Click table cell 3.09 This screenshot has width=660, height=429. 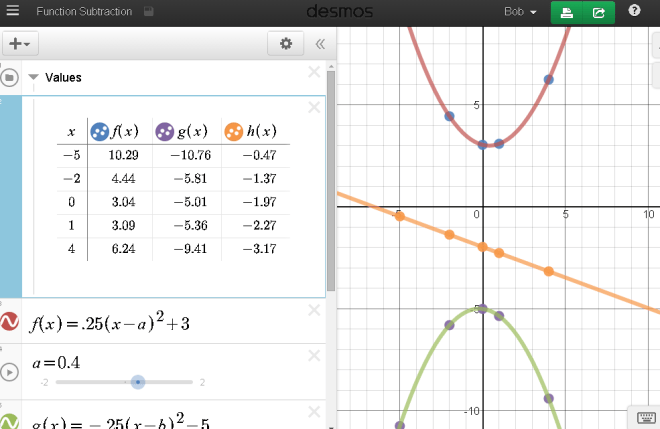(x=123, y=226)
